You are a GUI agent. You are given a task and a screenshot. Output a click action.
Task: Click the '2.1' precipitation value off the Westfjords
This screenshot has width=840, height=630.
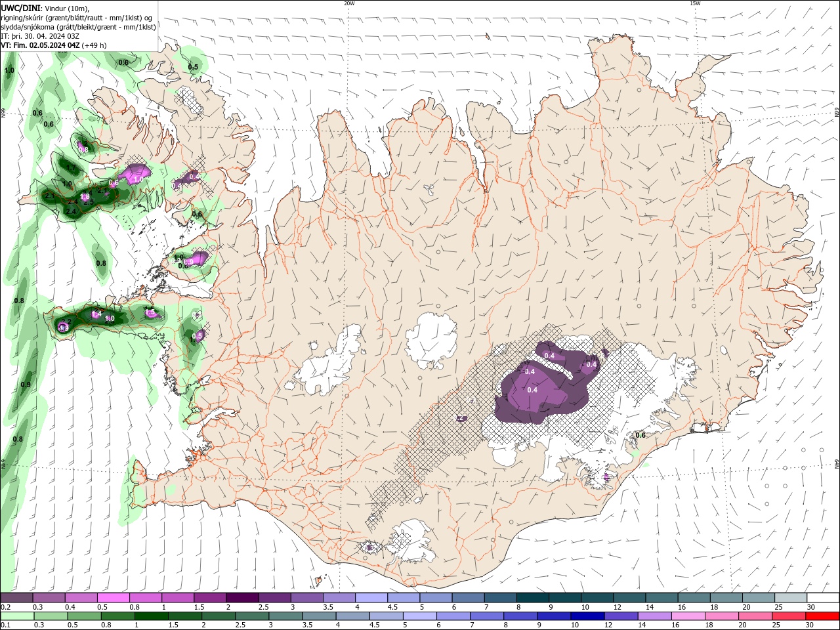click(x=50, y=196)
